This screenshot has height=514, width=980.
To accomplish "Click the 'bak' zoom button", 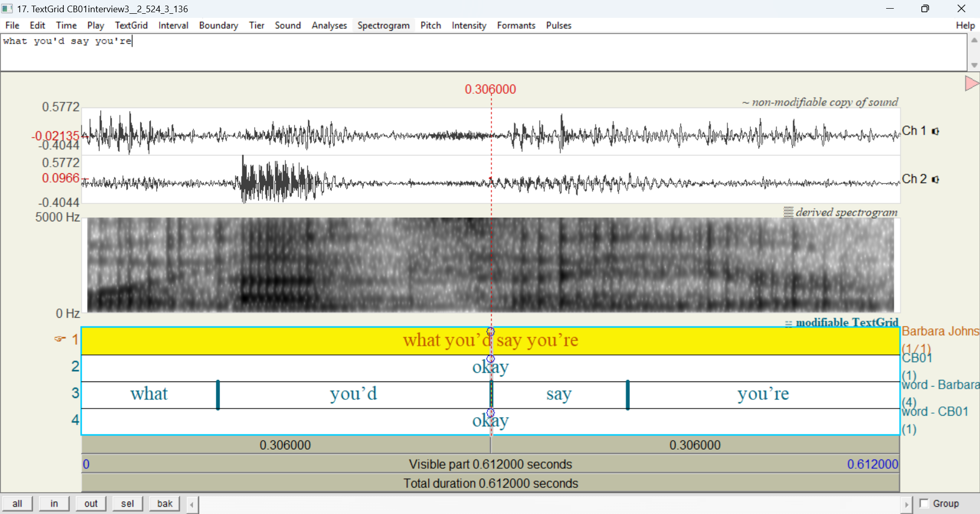I will 164,503.
